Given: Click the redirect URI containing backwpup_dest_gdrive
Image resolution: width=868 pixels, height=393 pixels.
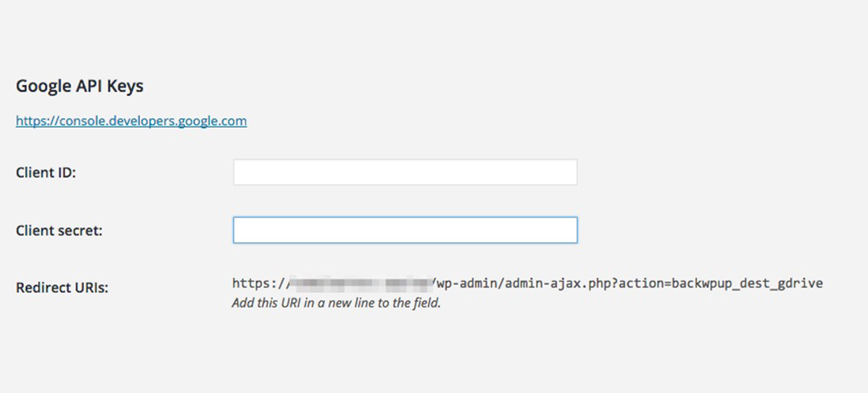Looking at the screenshot, I should click(527, 283).
